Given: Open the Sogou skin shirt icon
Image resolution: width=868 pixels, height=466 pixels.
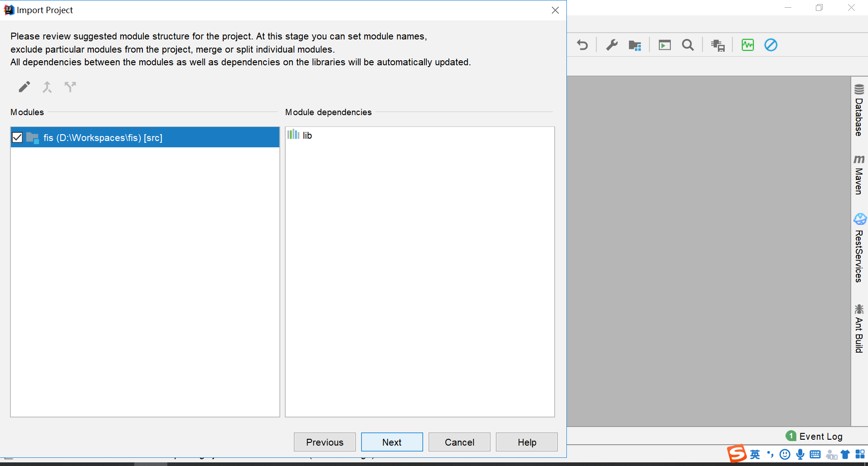Looking at the screenshot, I should pyautogui.click(x=845, y=454).
